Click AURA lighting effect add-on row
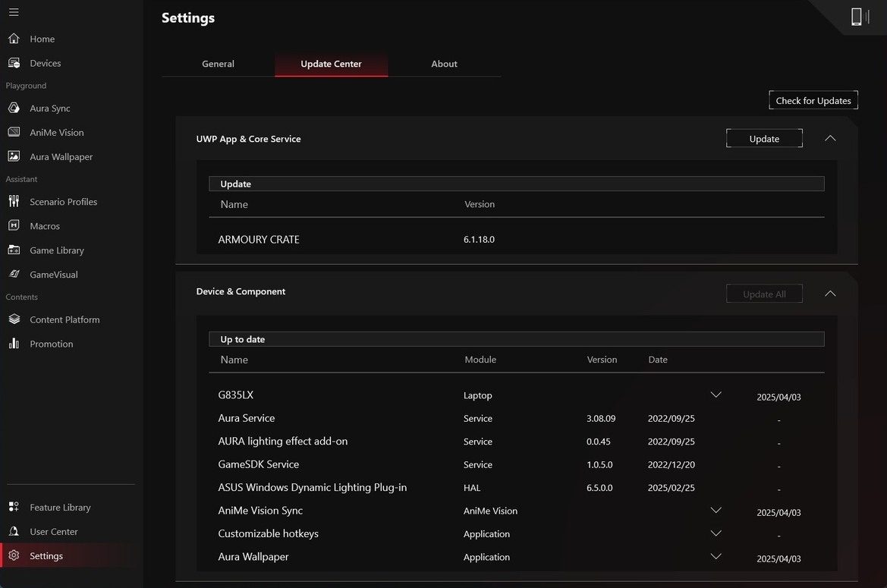Screen dimensions: 887x588 [x=283, y=441]
